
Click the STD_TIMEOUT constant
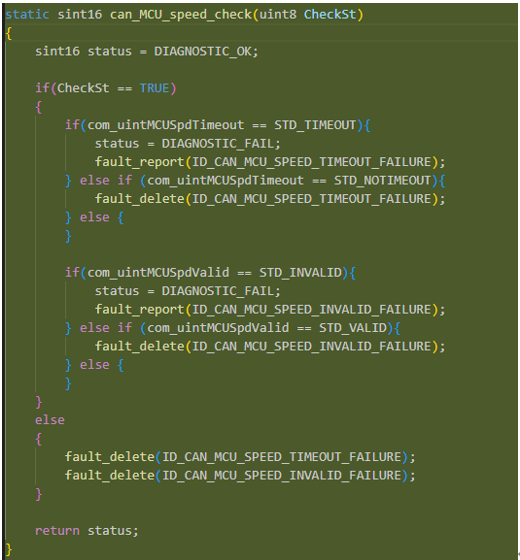coord(315,125)
